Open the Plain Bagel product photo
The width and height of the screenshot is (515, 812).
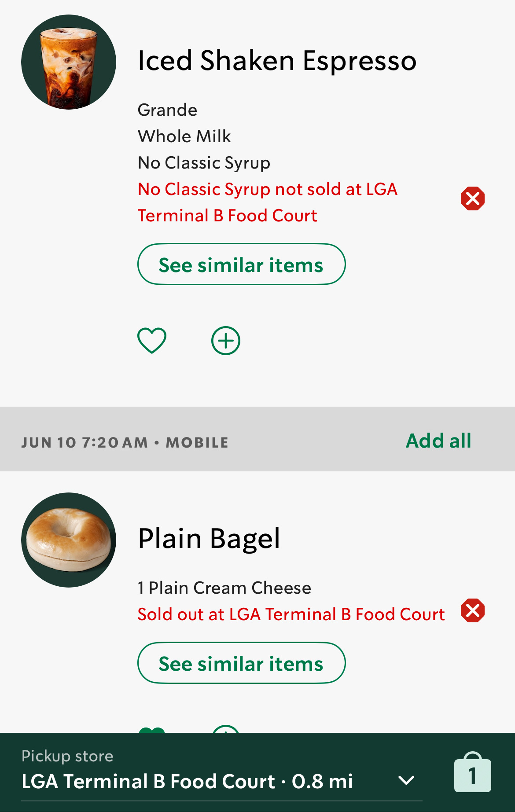69,540
